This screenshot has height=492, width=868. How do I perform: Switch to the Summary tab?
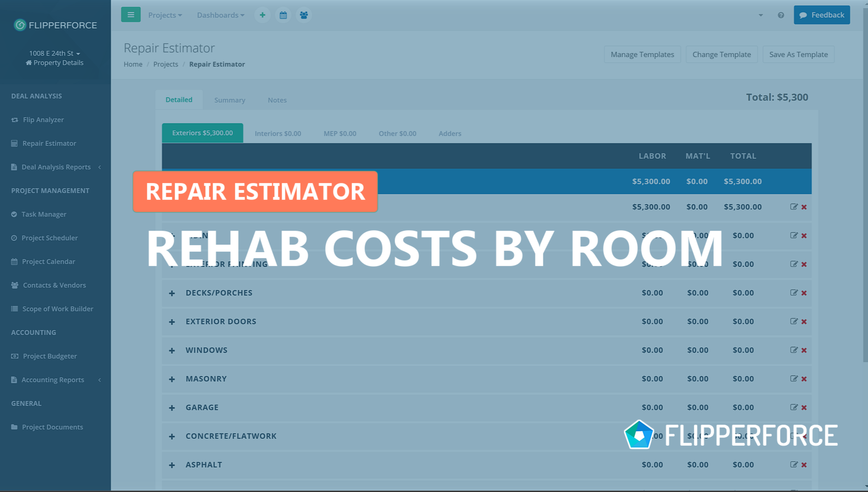(230, 100)
